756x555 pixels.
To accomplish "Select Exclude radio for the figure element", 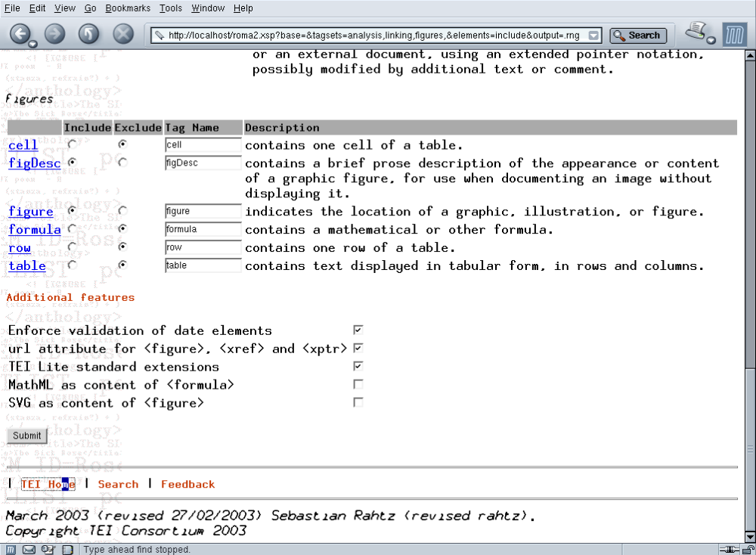I will (122, 211).
